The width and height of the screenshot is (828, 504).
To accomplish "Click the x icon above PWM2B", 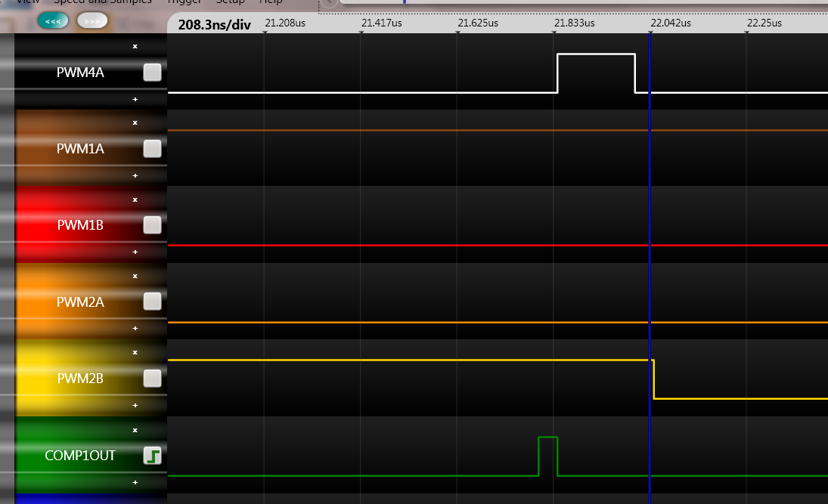I will (135, 352).
